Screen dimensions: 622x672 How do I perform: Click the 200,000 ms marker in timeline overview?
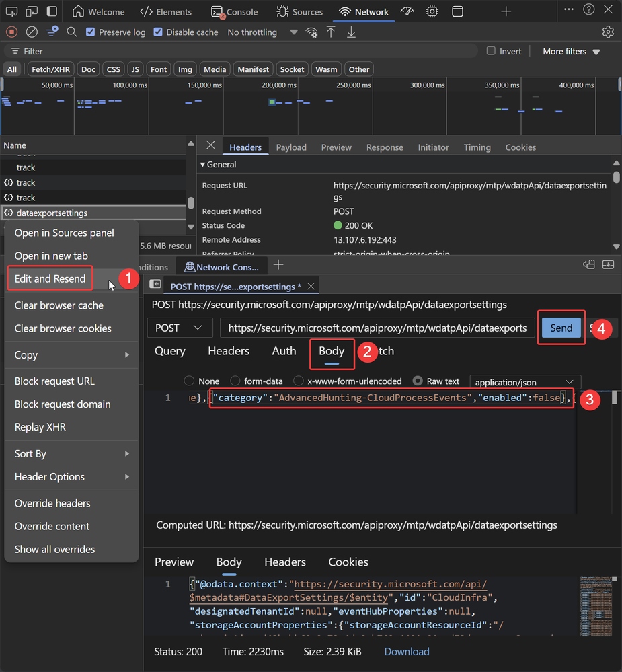point(278,85)
